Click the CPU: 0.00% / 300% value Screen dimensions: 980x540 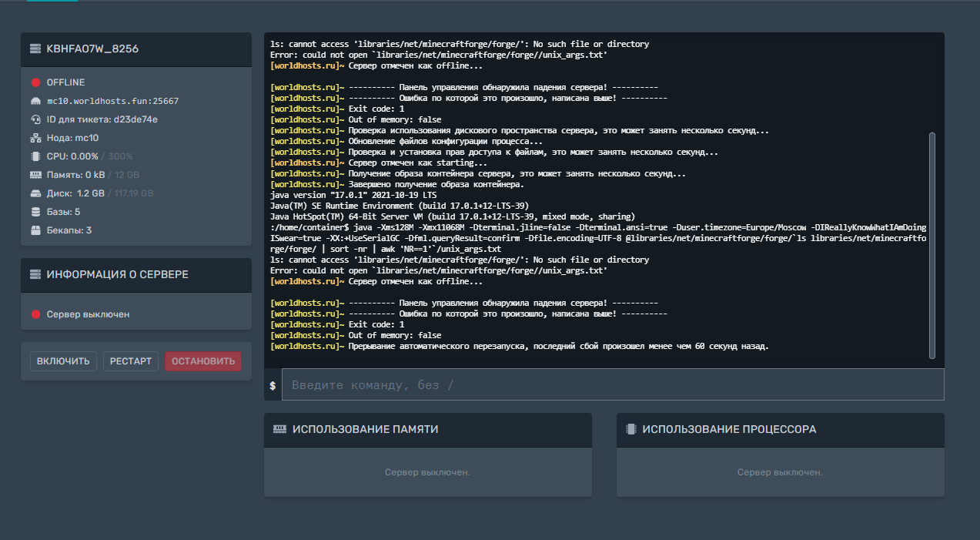tap(90, 156)
